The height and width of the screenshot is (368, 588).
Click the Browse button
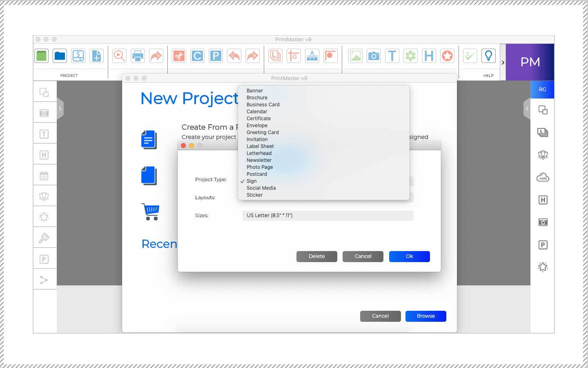pyautogui.click(x=426, y=316)
